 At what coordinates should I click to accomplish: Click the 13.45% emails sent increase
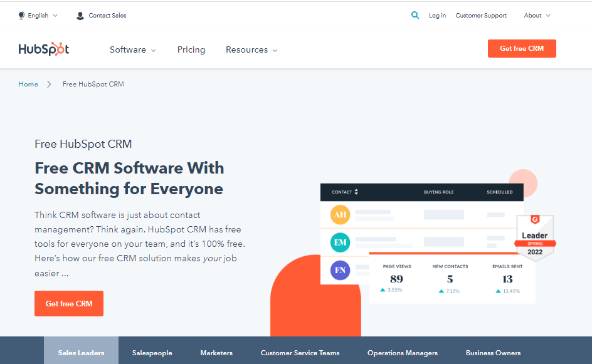[x=508, y=291]
